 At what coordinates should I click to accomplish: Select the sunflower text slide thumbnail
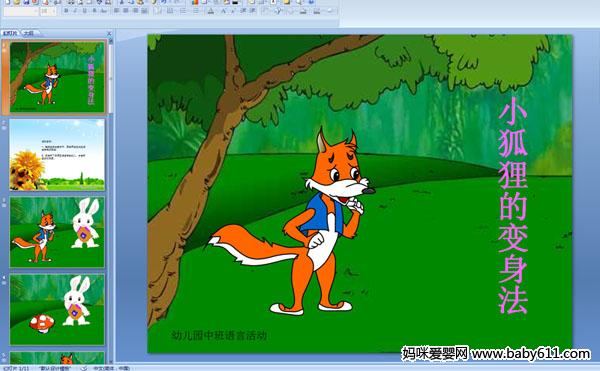point(57,155)
